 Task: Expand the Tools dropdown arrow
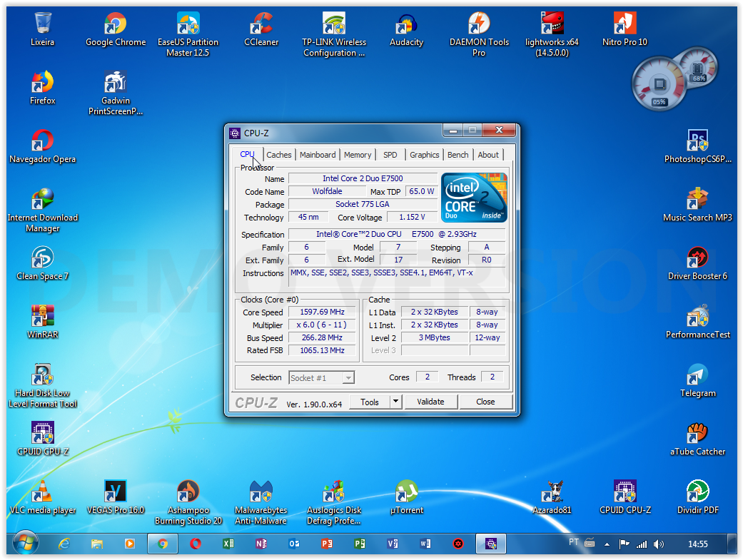point(395,402)
